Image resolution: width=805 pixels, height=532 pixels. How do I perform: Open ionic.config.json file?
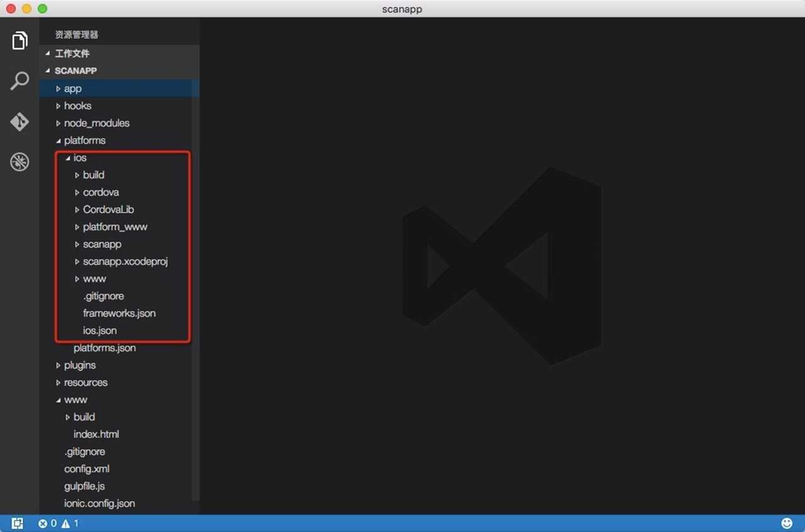coord(119,504)
